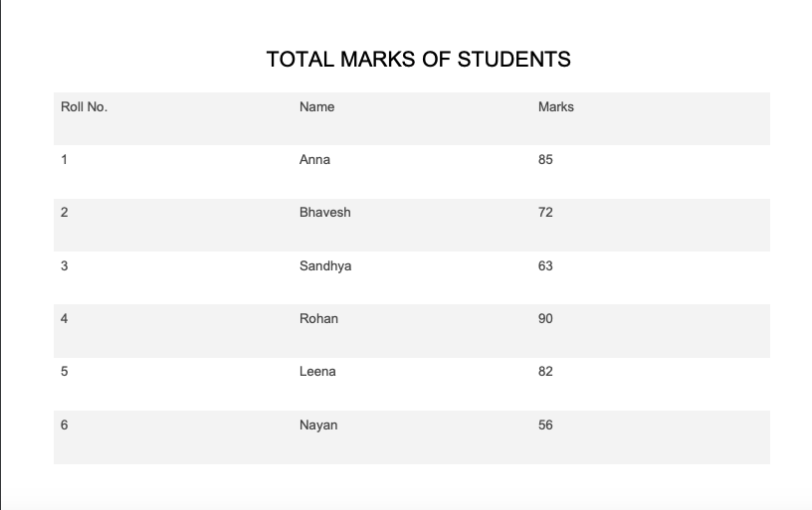Select the marks value 72

(x=545, y=213)
